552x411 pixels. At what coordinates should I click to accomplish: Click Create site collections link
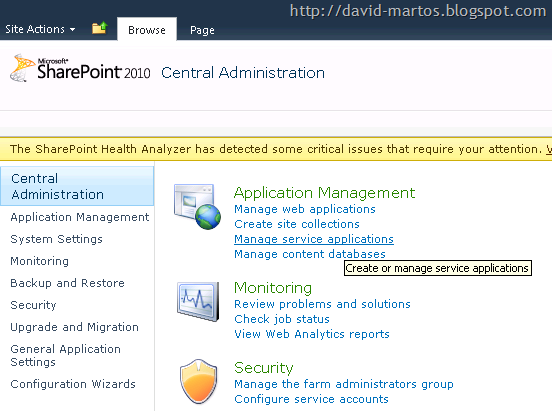click(297, 224)
